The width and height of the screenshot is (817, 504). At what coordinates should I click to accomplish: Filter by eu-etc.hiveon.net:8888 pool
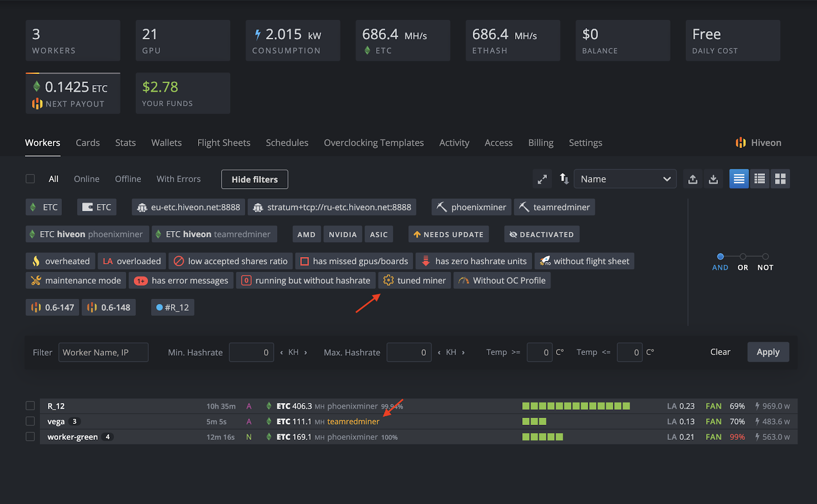188,207
